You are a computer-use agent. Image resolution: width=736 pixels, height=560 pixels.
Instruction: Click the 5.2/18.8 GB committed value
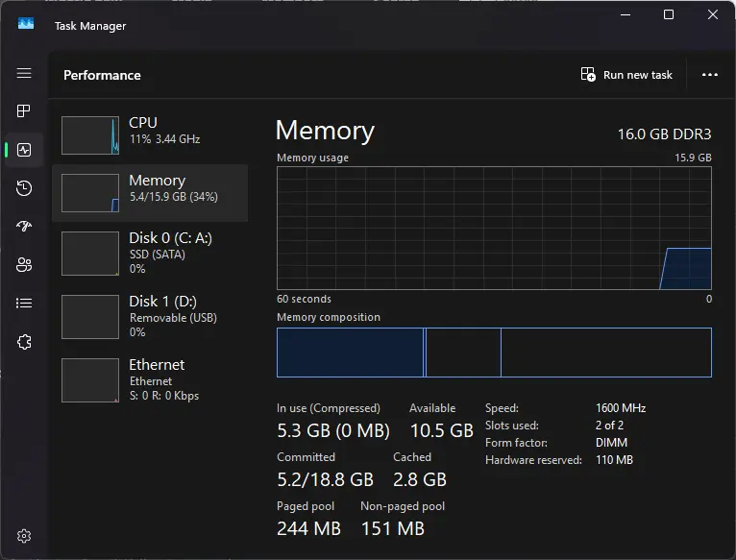point(326,479)
